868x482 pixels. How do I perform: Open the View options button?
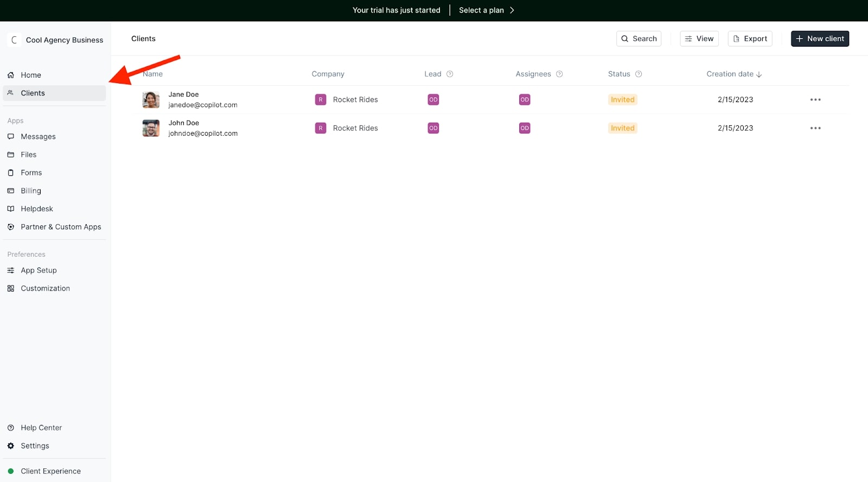pyautogui.click(x=699, y=39)
